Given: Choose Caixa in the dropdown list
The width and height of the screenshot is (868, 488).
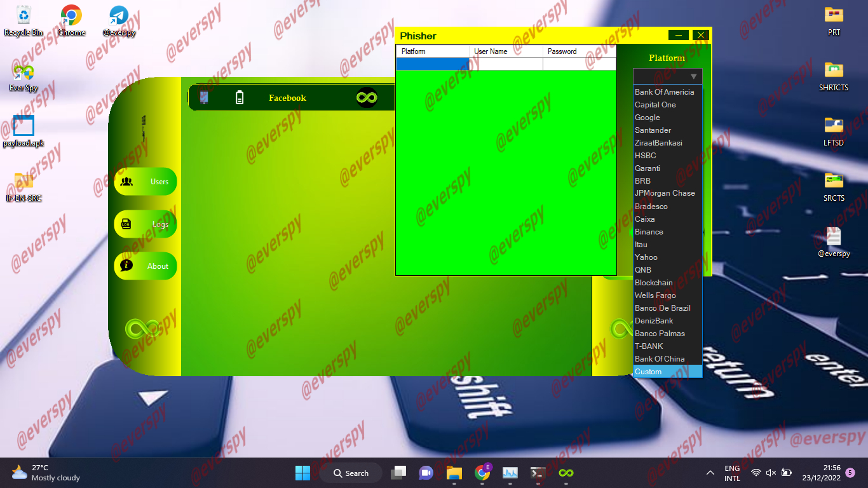Looking at the screenshot, I should (667, 219).
